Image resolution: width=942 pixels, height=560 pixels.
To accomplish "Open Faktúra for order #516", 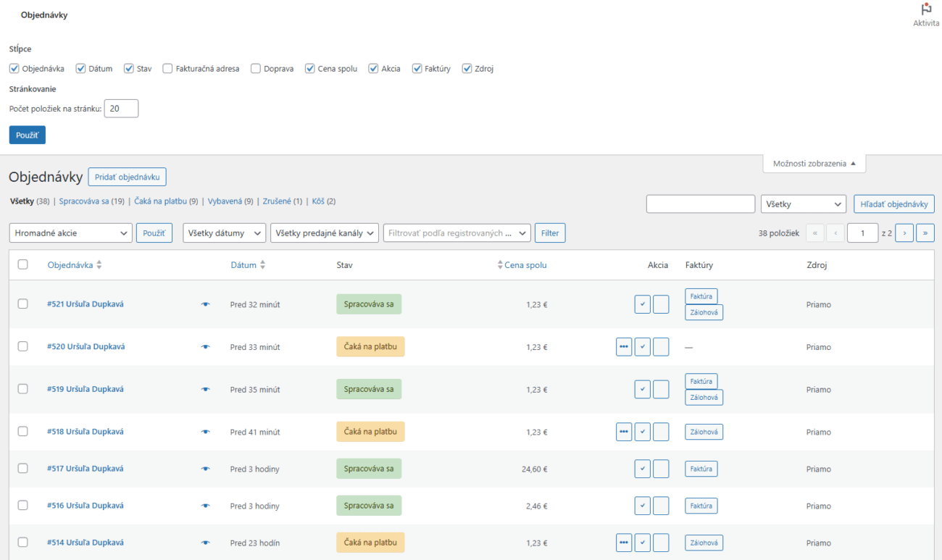I will (x=701, y=506).
